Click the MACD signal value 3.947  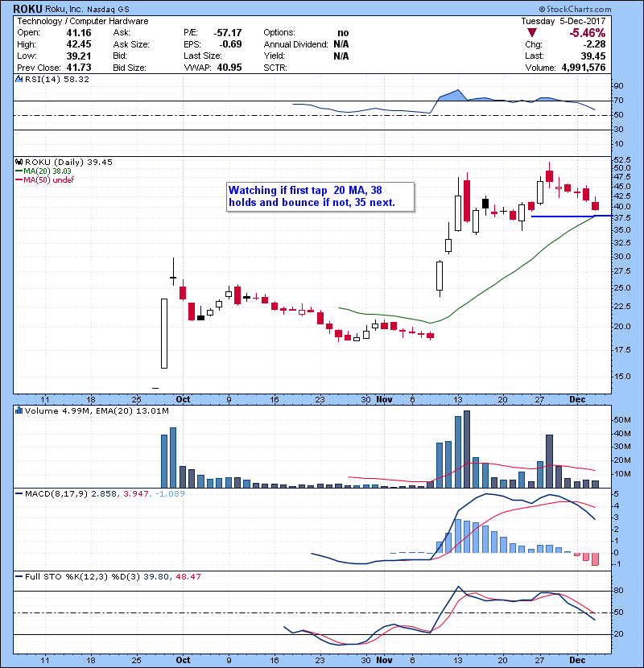(x=136, y=494)
